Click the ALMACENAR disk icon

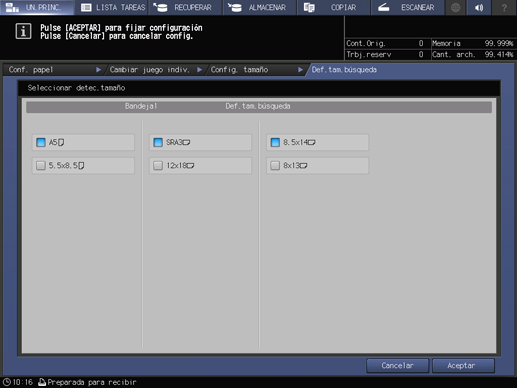coord(235,7)
